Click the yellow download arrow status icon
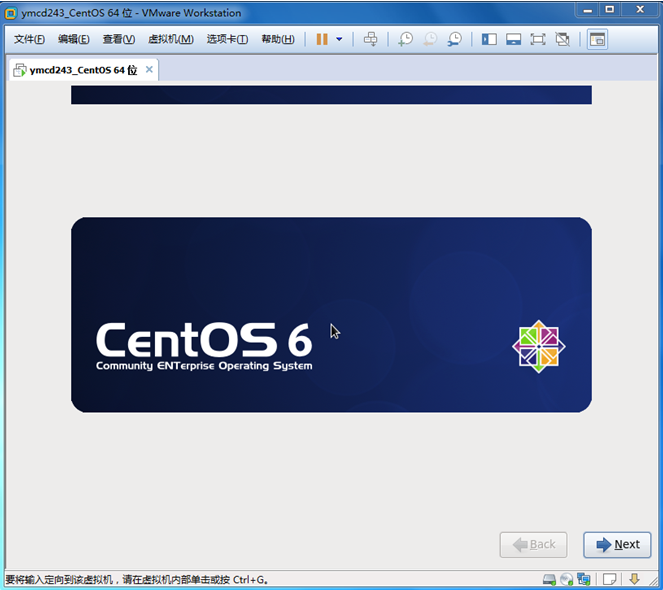663x590 pixels. [x=634, y=579]
